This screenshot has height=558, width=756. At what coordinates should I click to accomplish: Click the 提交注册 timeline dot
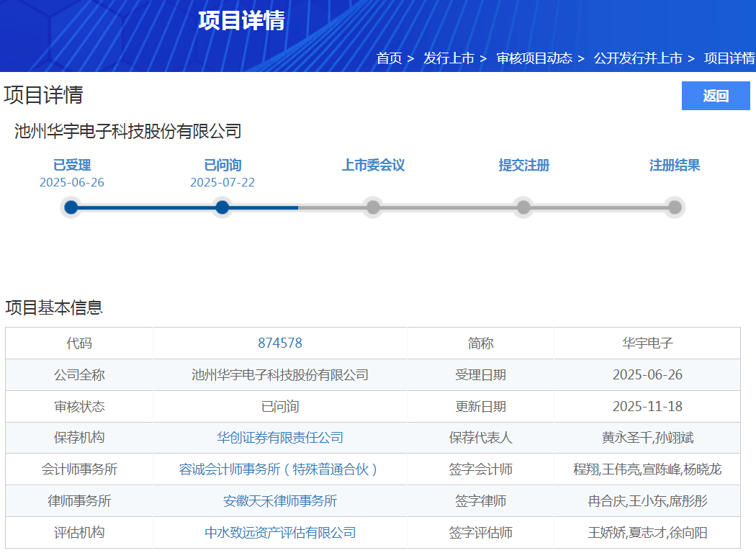point(523,207)
